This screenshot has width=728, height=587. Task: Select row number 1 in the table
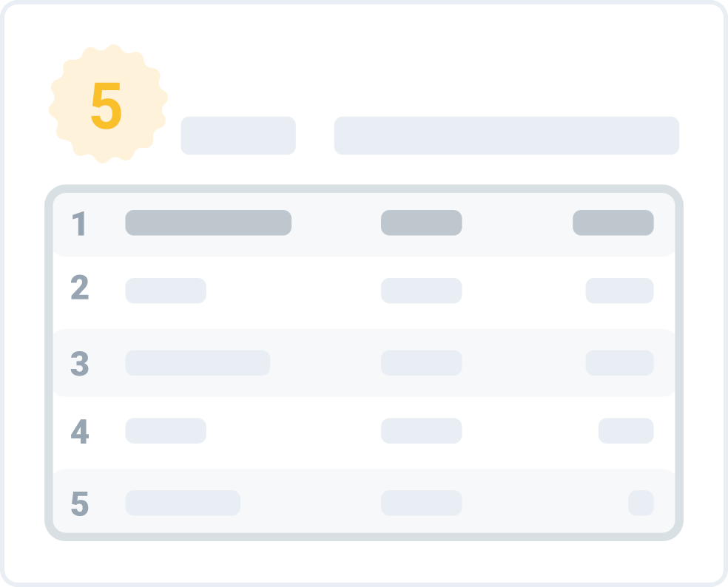pyautogui.click(x=79, y=224)
